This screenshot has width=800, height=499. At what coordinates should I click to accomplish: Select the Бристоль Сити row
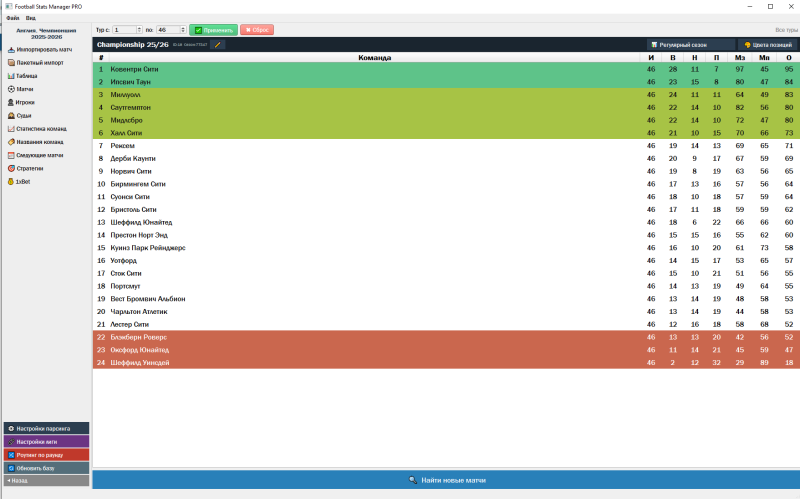click(446, 209)
